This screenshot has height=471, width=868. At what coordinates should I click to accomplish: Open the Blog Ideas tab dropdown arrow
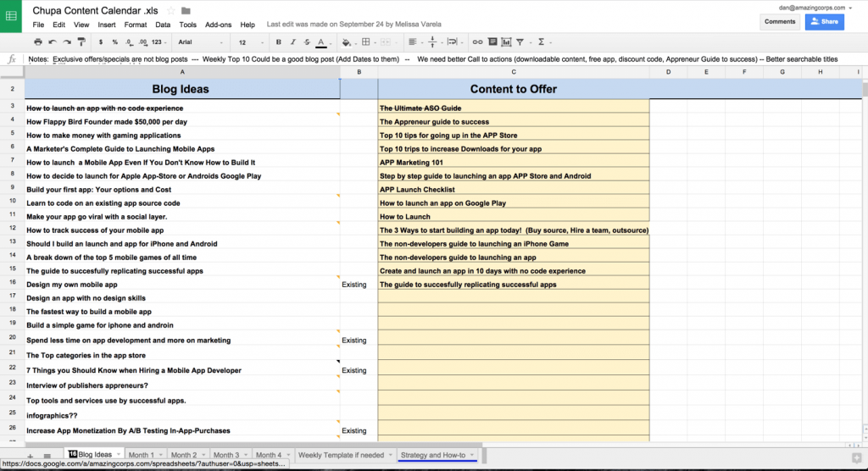119,454
